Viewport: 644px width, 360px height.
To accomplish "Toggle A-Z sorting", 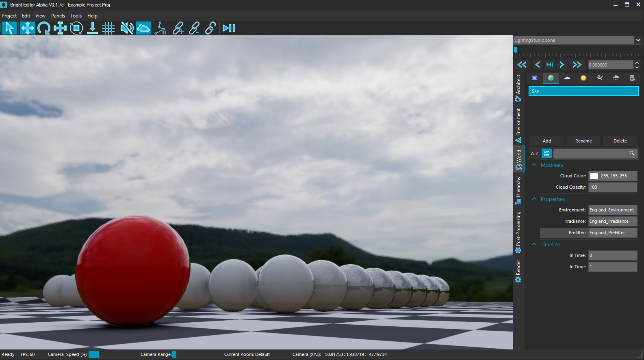I will 534,153.
